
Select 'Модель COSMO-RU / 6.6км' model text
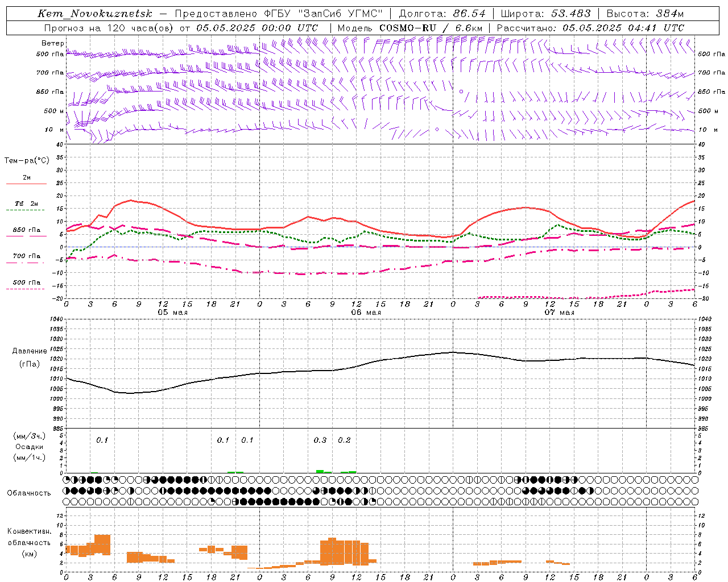click(410, 28)
